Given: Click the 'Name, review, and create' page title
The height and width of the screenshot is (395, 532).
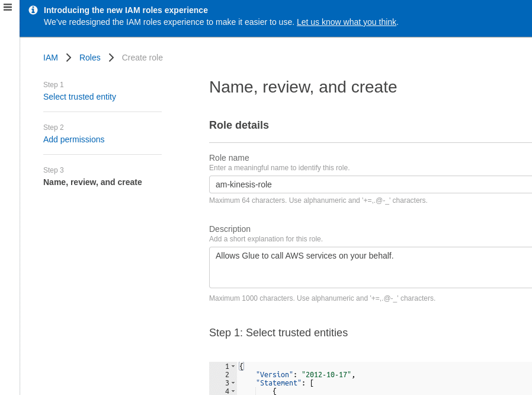Looking at the screenshot, I should click(x=303, y=87).
